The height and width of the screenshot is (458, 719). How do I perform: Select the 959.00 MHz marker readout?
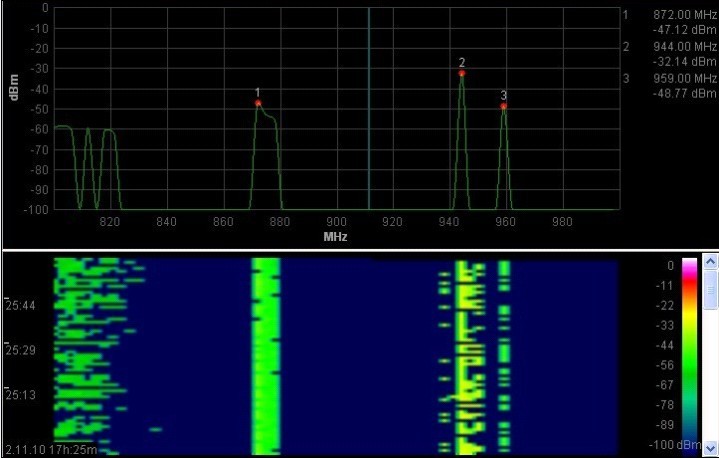point(685,78)
